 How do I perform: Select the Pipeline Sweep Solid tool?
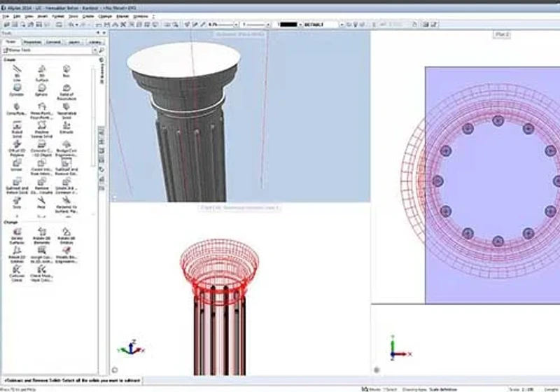click(42, 129)
